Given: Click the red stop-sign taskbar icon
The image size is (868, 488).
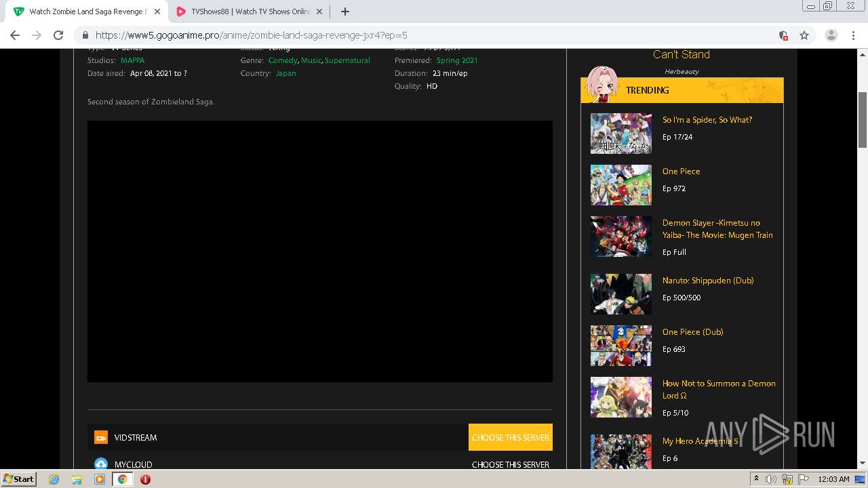Looking at the screenshot, I should (145, 479).
